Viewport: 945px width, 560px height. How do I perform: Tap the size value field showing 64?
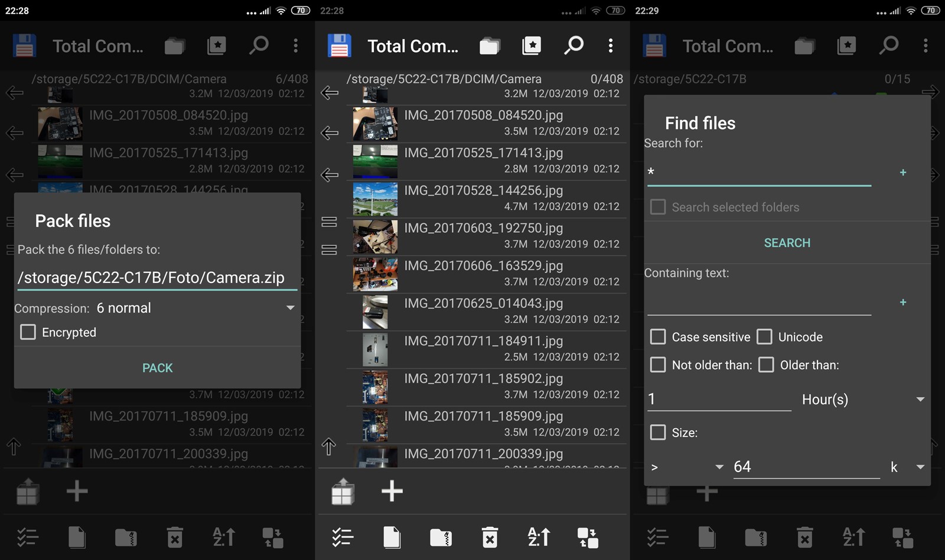[806, 467]
